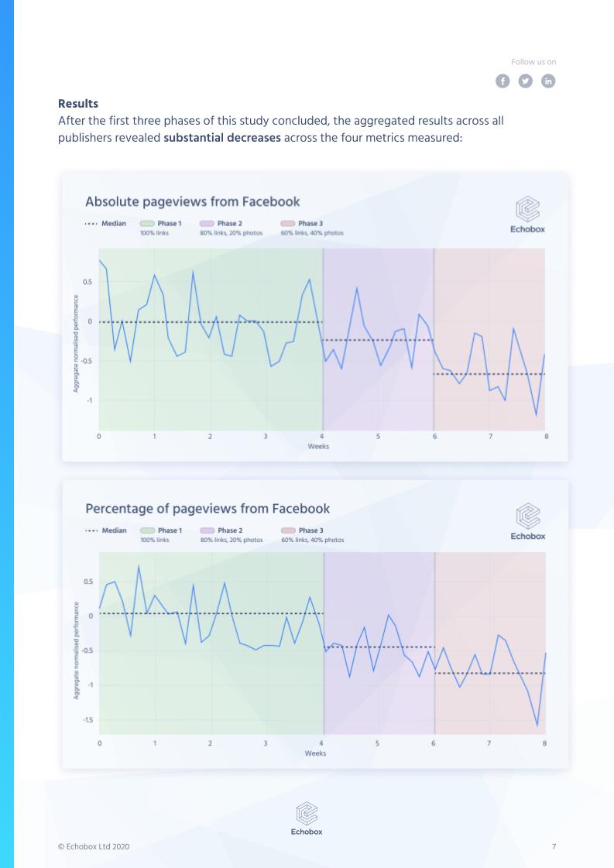Click Phase 1 green swatch in percentage chart
The image size is (614, 868).
point(147,531)
